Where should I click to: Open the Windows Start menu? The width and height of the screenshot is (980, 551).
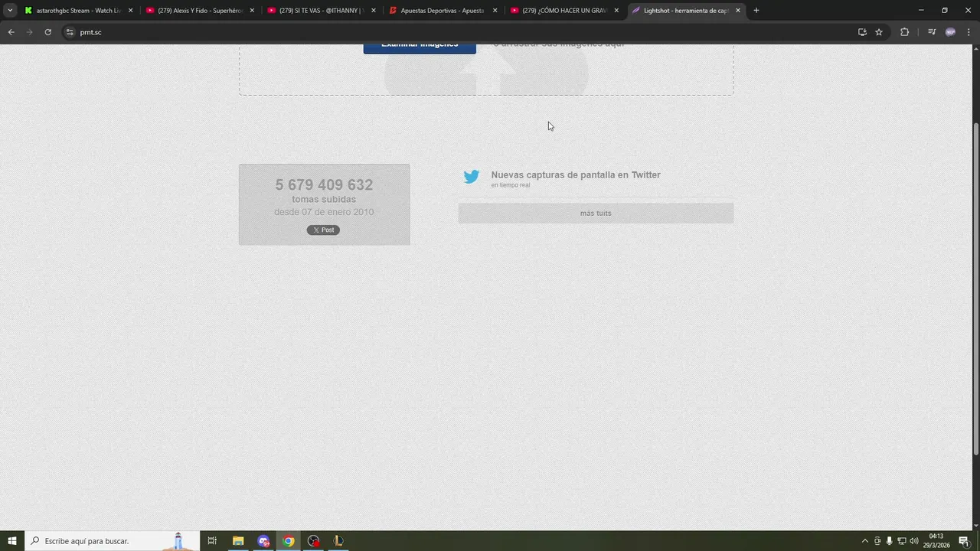click(x=12, y=541)
